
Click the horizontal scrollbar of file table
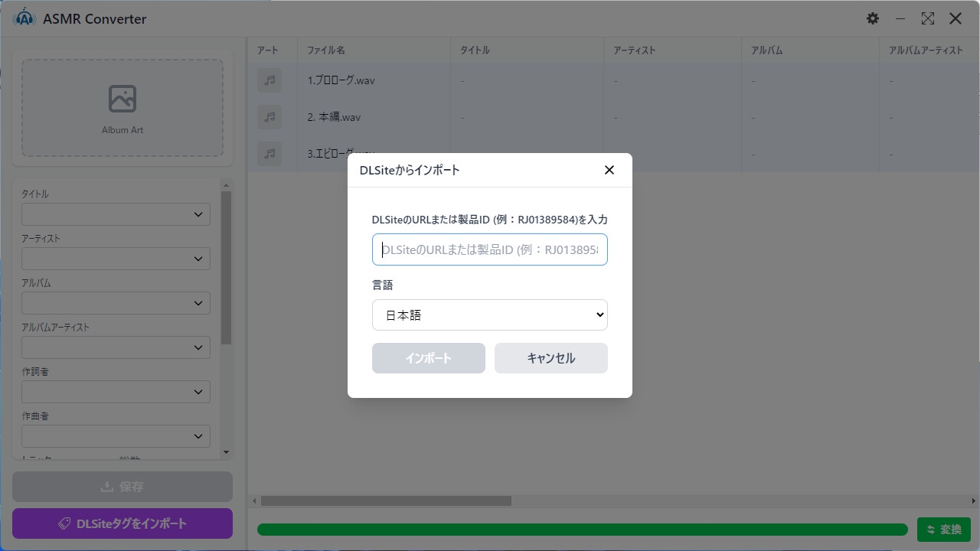tap(386, 501)
